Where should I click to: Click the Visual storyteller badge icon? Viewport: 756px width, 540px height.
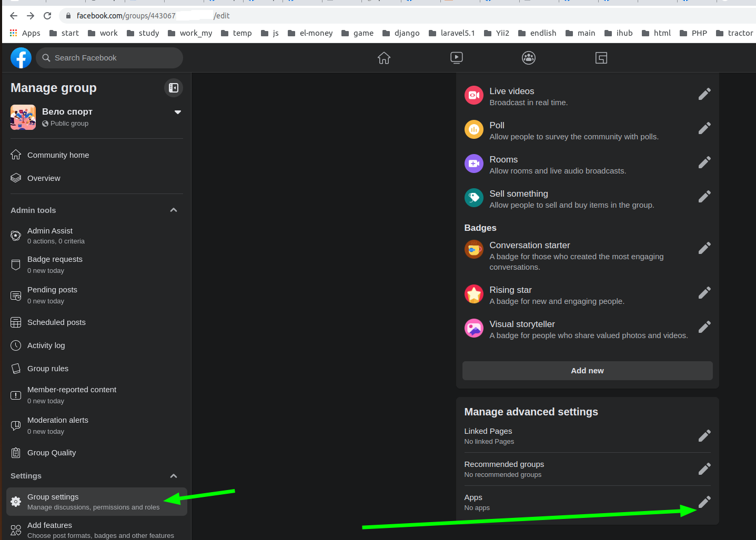(x=474, y=328)
